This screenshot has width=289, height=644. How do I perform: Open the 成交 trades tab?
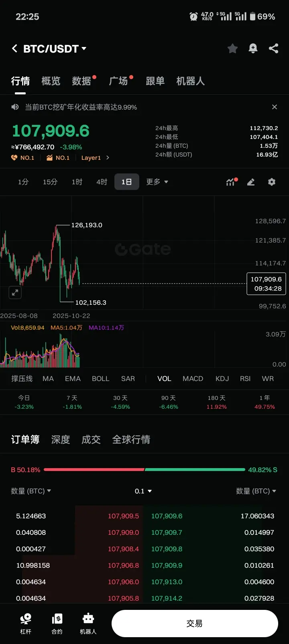tap(91, 440)
